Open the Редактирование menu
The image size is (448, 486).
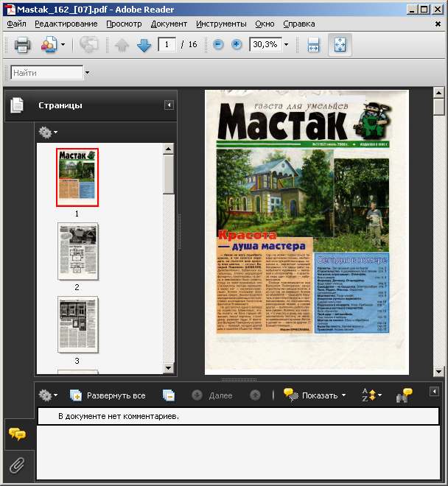[66, 24]
